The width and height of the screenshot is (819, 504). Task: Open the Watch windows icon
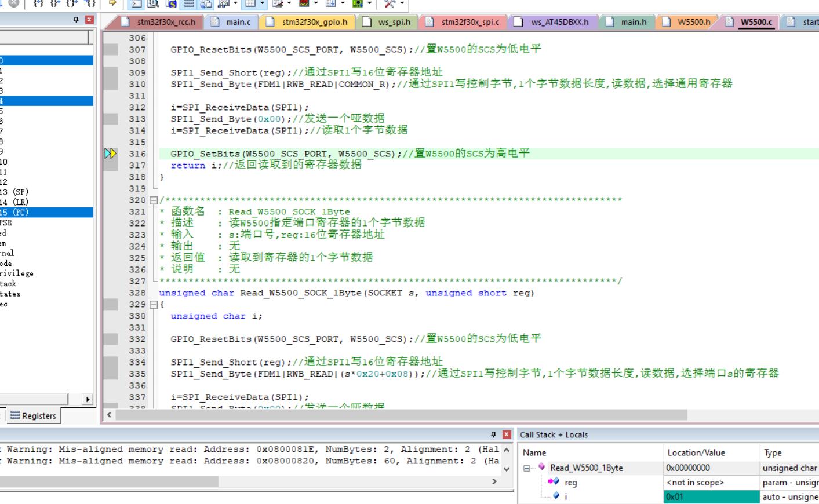pyautogui.click(x=224, y=4)
